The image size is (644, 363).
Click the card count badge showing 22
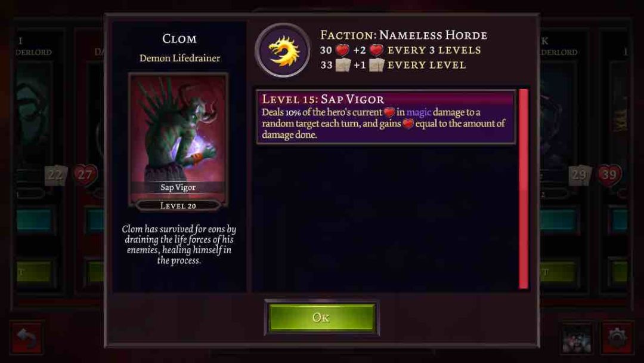(x=55, y=175)
